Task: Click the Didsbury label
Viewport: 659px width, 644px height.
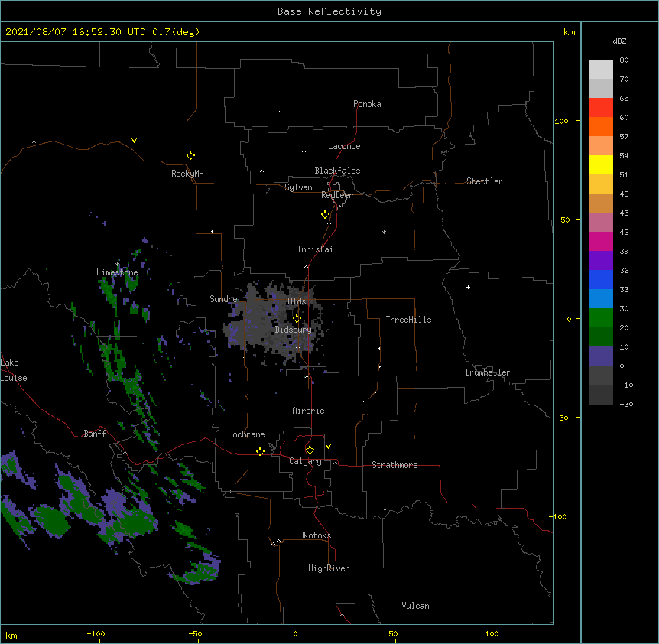Action: click(x=294, y=330)
